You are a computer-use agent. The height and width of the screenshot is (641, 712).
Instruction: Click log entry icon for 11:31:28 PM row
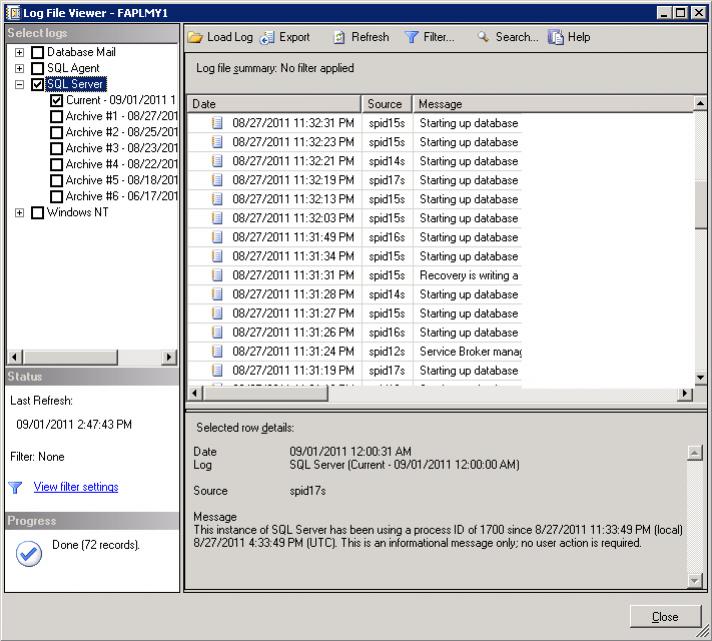tap(218, 294)
